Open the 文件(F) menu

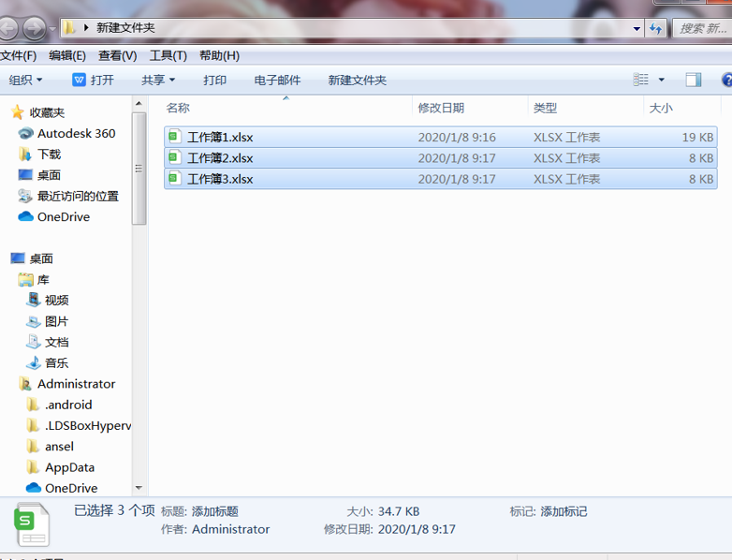pos(18,55)
